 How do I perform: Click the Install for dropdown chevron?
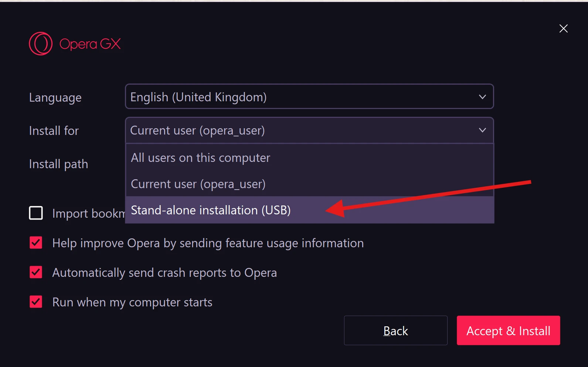click(x=482, y=130)
